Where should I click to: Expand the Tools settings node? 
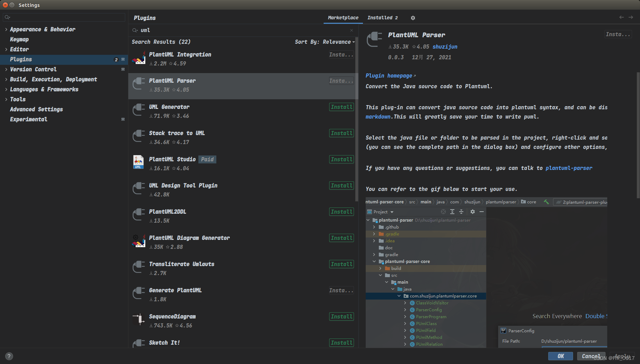coord(6,100)
